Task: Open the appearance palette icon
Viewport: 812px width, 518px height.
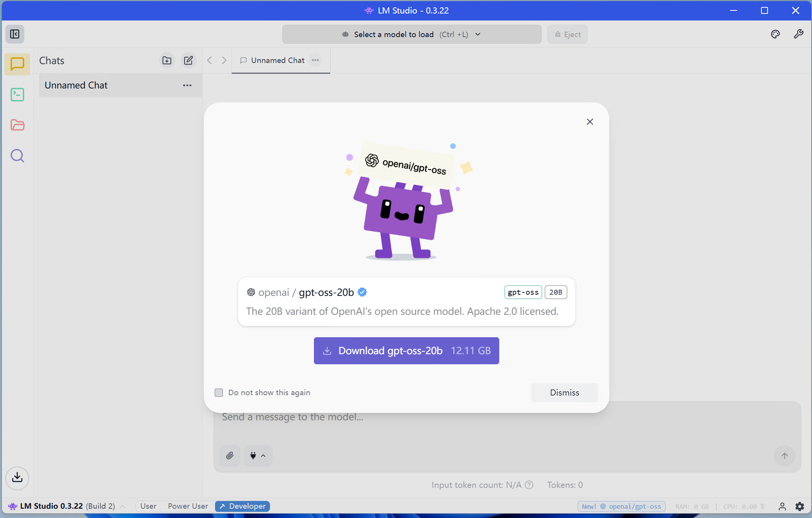Action: pyautogui.click(x=775, y=34)
